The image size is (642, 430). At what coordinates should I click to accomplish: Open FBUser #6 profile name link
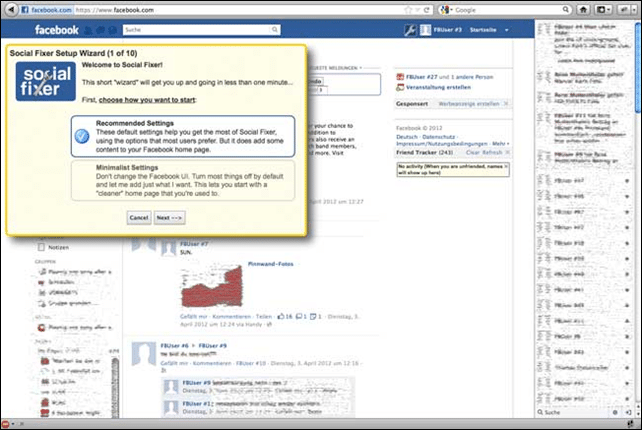(x=174, y=346)
